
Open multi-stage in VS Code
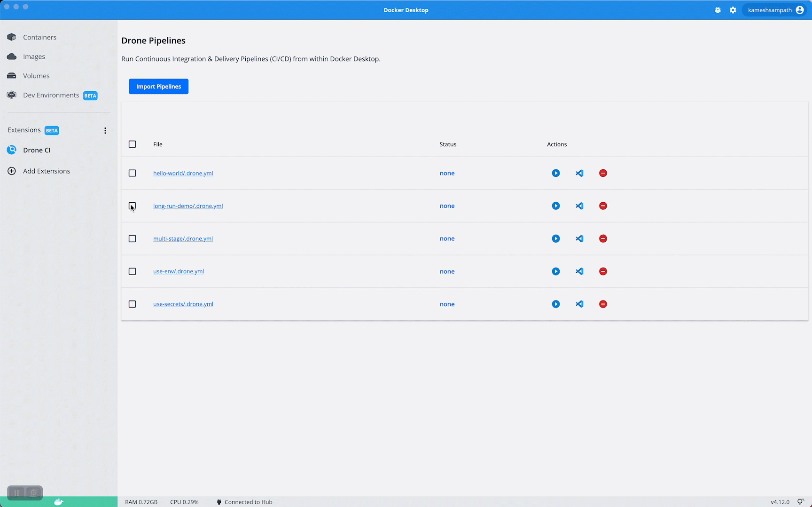coord(579,238)
